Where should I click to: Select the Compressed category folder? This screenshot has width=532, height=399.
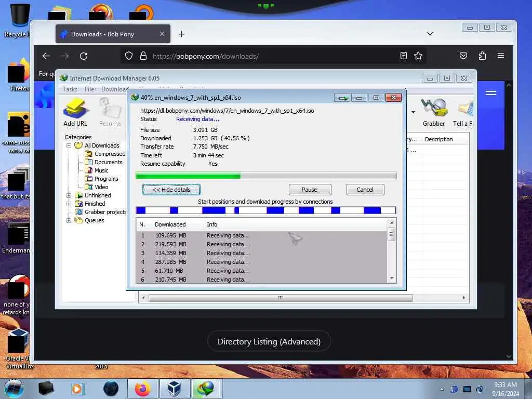coord(105,154)
